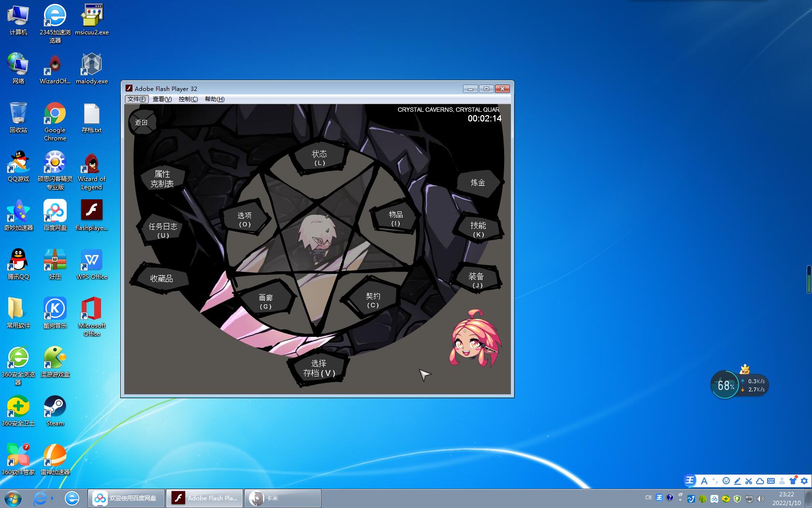Click the pink-haired character portrait
The width and height of the screenshot is (812, 508).
pyautogui.click(x=476, y=339)
